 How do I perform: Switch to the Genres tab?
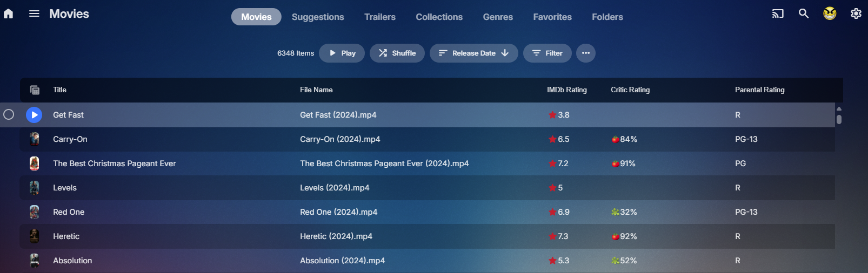point(498,17)
